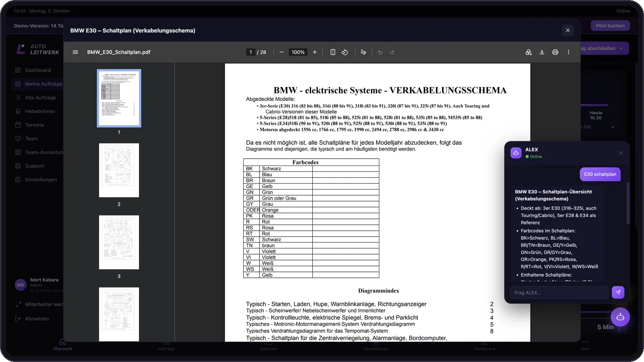This screenshot has height=362, width=644.
Task: Click the E30 schaltplan chat message
Action: click(600, 174)
